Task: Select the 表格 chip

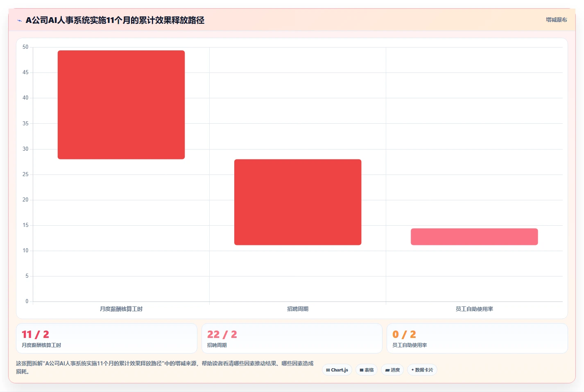Action: 367,370
